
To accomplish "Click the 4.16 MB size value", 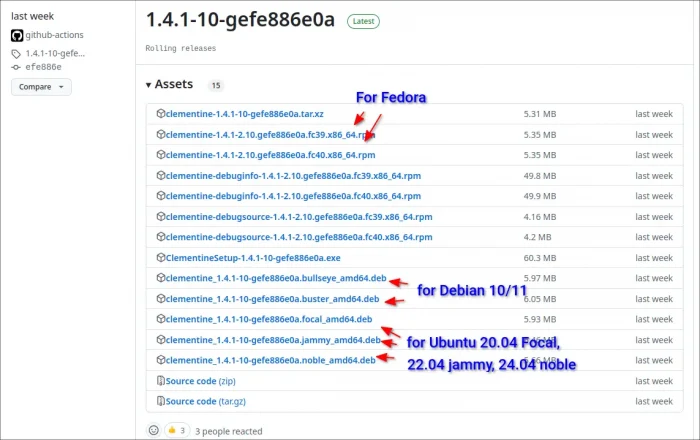I will coord(540,217).
